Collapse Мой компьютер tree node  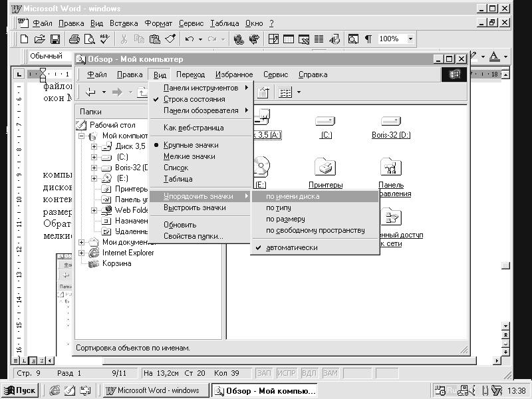[x=81, y=136]
